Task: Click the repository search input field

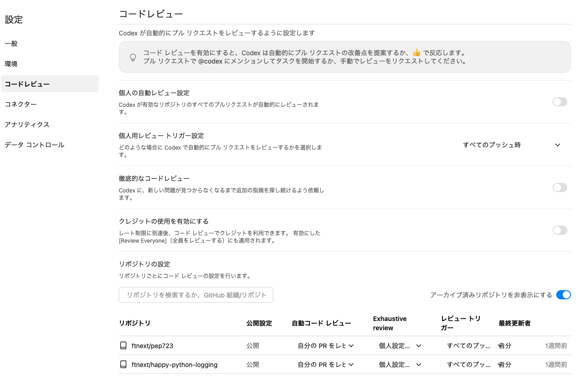Action: (196, 295)
